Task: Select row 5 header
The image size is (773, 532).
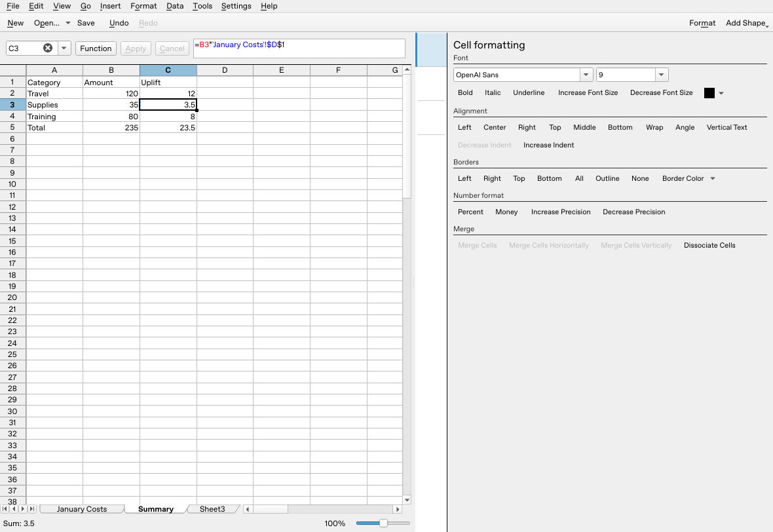Action: [x=12, y=127]
